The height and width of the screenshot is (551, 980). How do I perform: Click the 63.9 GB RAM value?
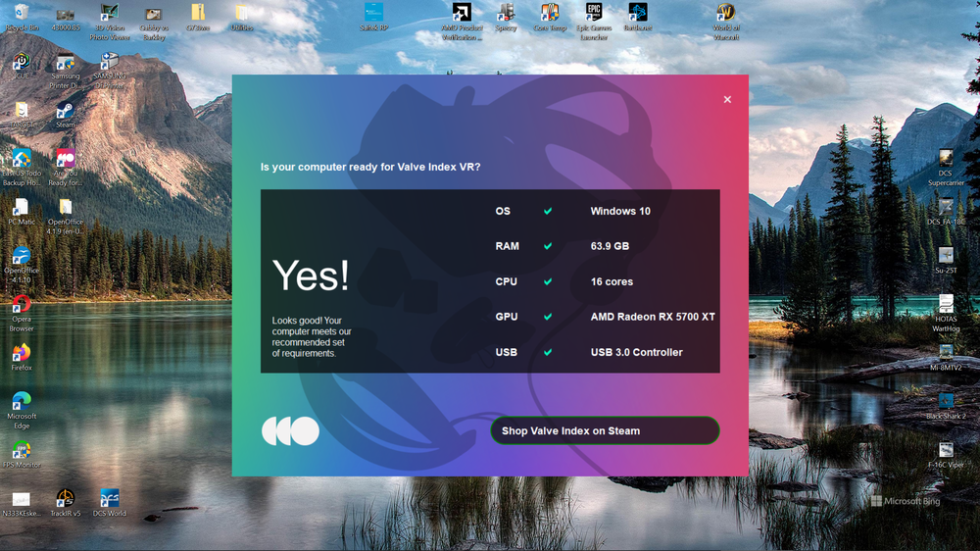(x=610, y=246)
